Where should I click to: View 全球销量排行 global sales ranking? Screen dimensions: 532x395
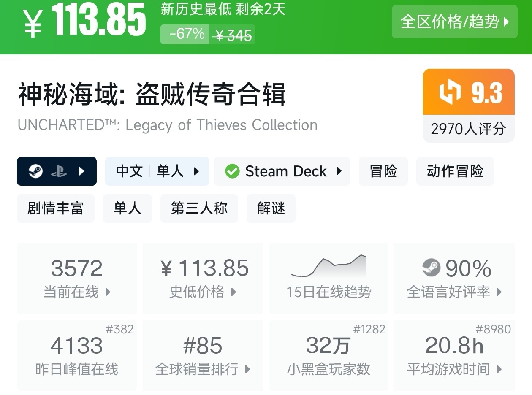[x=203, y=369]
